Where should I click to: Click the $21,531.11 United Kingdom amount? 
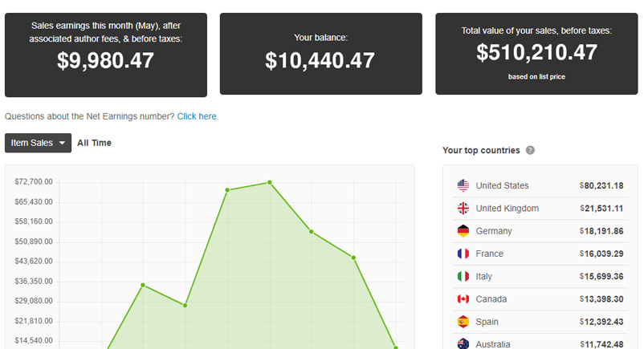point(601,208)
